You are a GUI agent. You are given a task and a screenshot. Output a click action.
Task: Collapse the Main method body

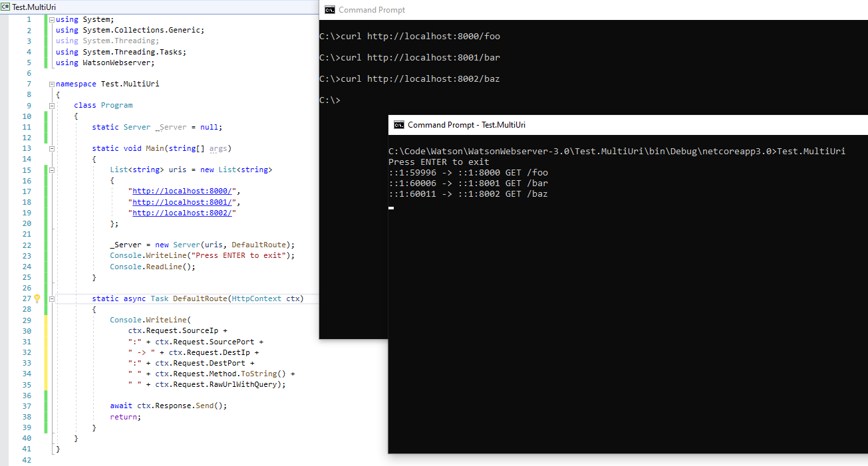click(52, 148)
